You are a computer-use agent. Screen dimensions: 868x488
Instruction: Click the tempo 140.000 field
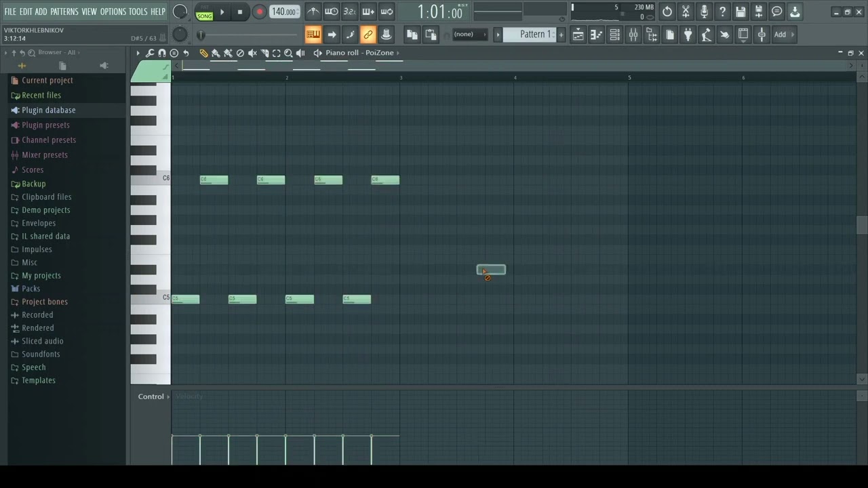coord(284,12)
